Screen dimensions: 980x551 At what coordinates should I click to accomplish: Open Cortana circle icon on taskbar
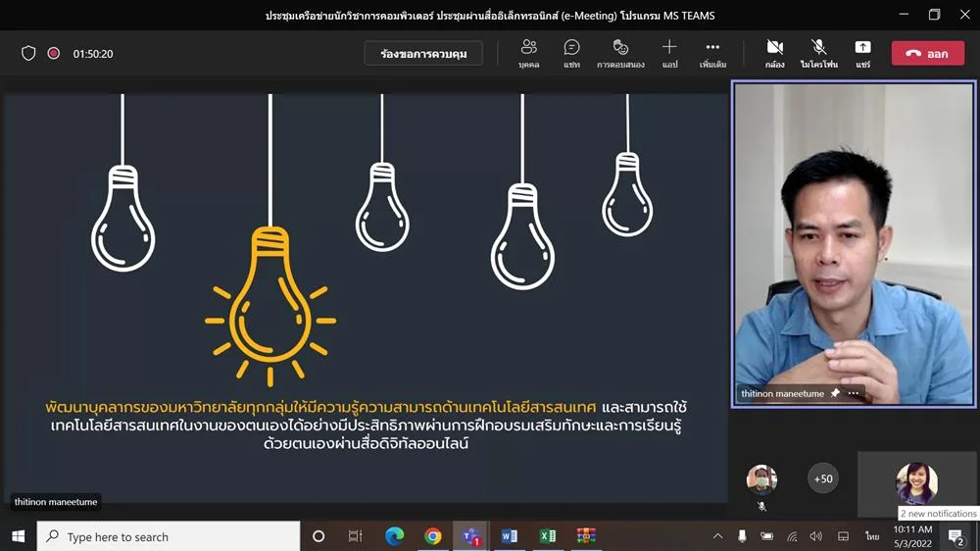318,536
